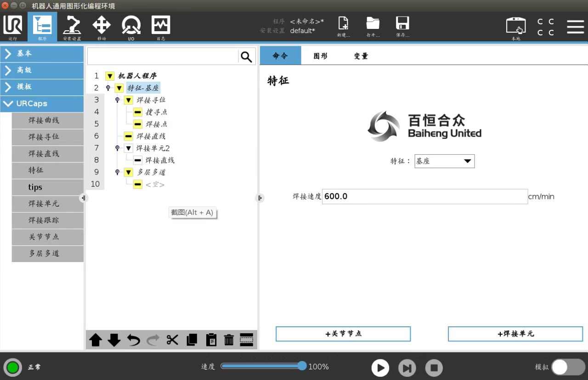Create a new program with 新建
Image resolution: width=588 pixels, height=380 pixels.
[343, 27]
